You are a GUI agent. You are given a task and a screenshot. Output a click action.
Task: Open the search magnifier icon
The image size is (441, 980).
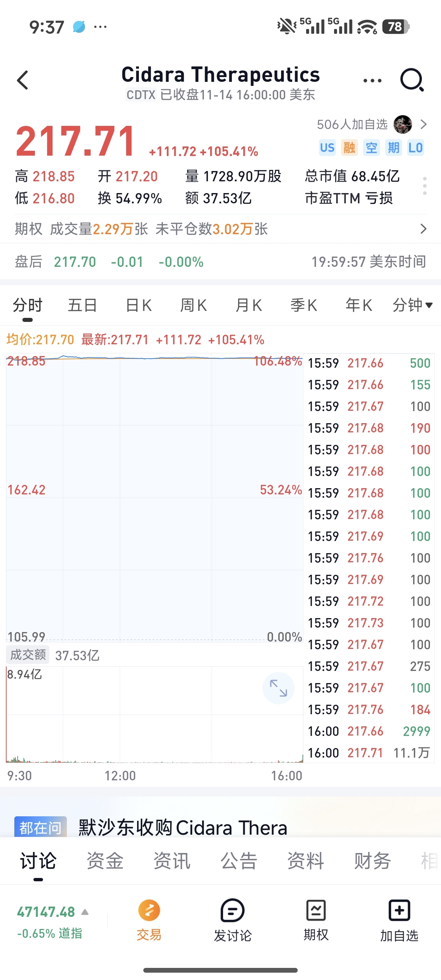tap(412, 80)
